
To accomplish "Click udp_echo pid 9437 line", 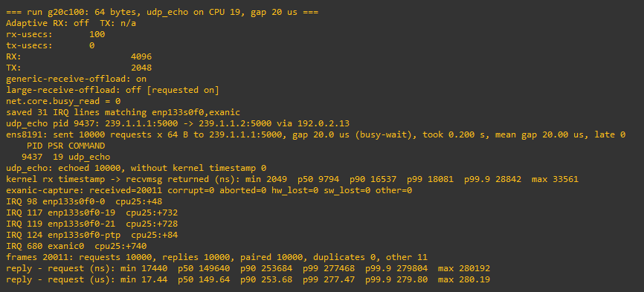I will (178, 123).
